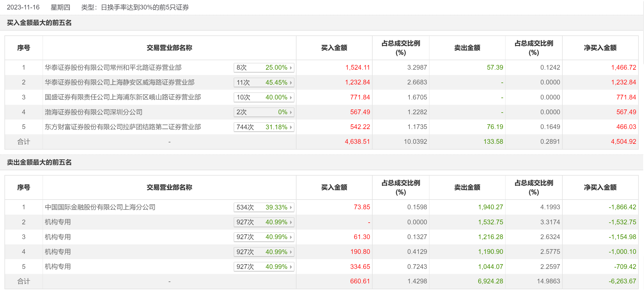Click arrow icon in sell-table row 3 927次 box

point(291,237)
